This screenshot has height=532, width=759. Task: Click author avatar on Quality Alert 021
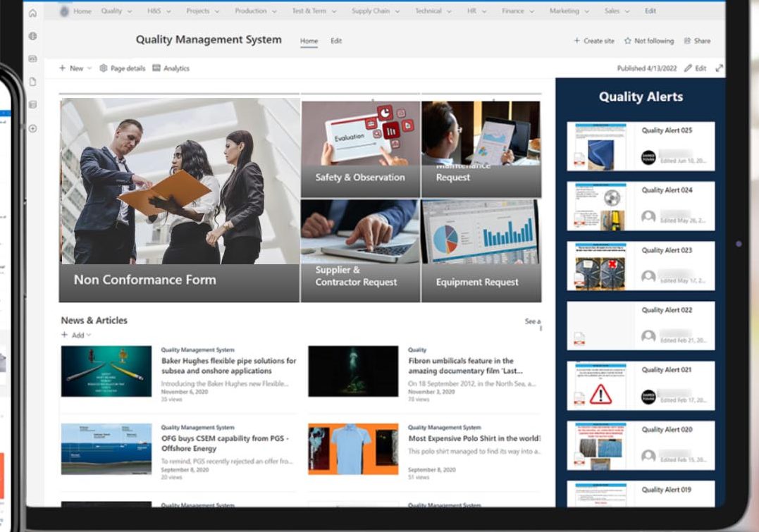[x=648, y=397]
